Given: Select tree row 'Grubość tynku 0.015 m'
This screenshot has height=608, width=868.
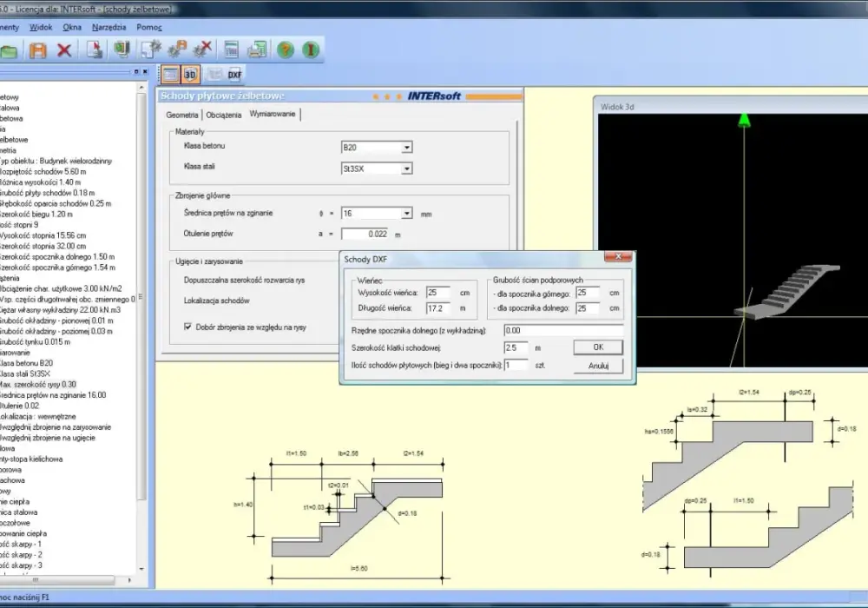Looking at the screenshot, I should 35,341.
